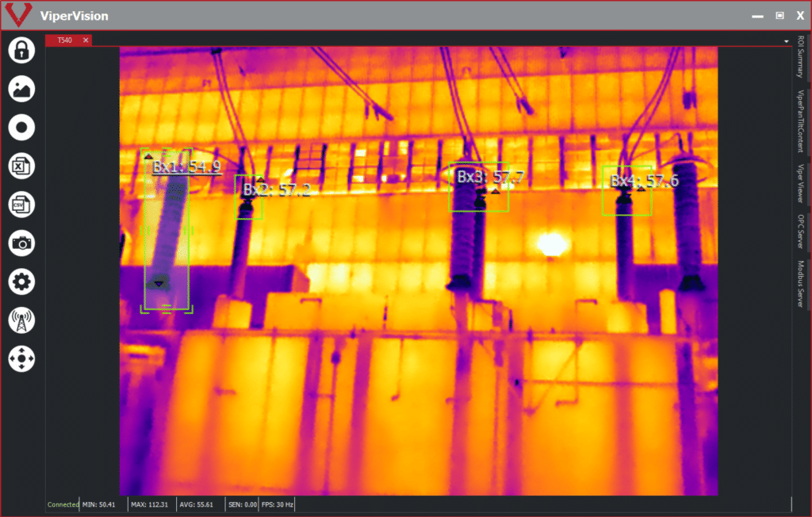Screen dimensions: 812x517
Task: Export data with the CSV icon
Action: click(x=21, y=205)
